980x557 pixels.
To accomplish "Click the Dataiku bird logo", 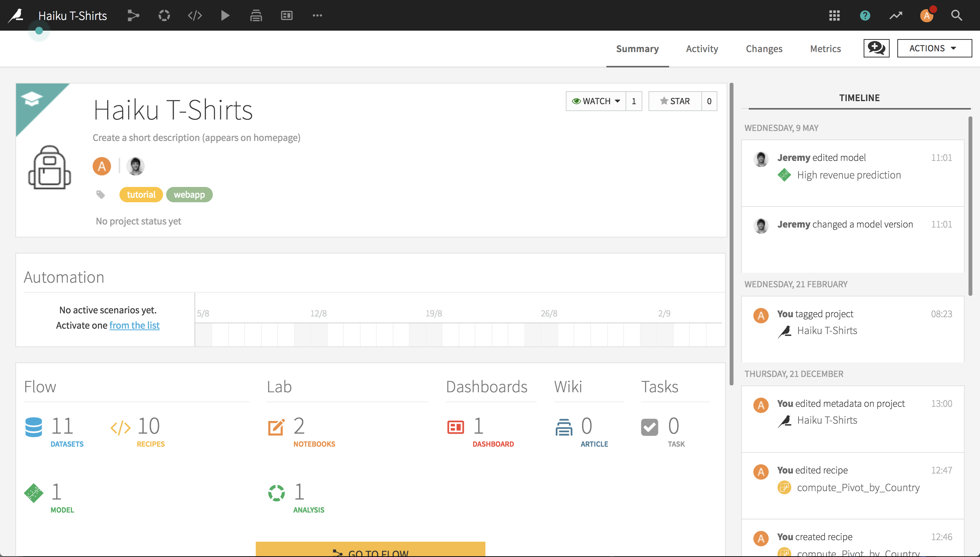I will (16, 15).
